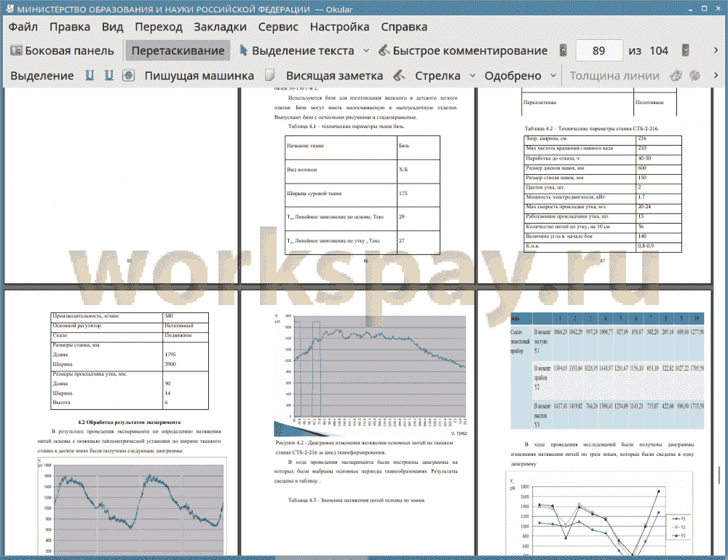Image resolution: width=728 pixels, height=560 pixels.
Task: Go to the next page using the arrow icon
Action: (x=685, y=50)
